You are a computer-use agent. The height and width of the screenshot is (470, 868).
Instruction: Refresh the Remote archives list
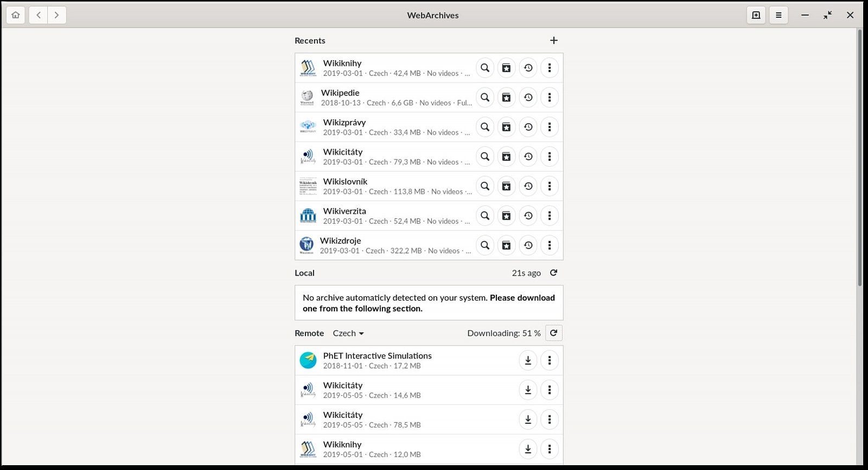coord(553,333)
